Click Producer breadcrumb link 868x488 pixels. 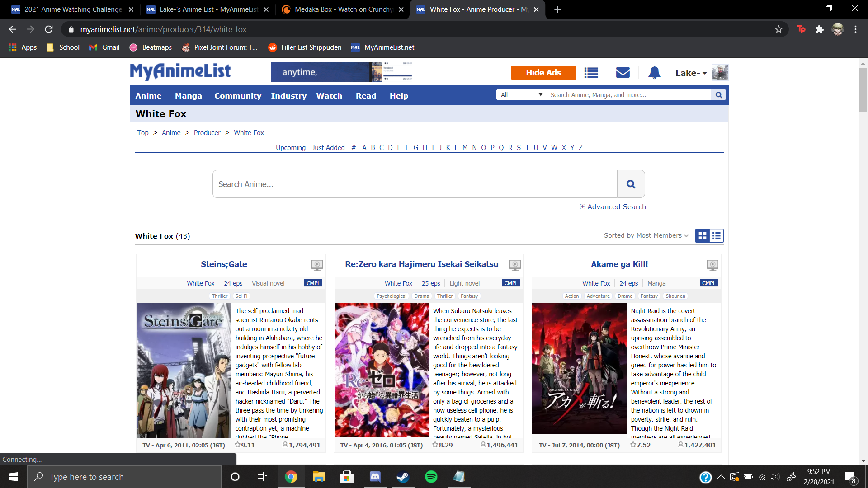pos(207,133)
